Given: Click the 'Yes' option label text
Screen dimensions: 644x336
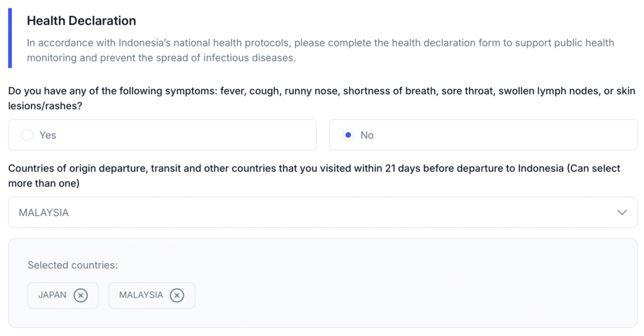Looking at the screenshot, I should click(48, 135).
